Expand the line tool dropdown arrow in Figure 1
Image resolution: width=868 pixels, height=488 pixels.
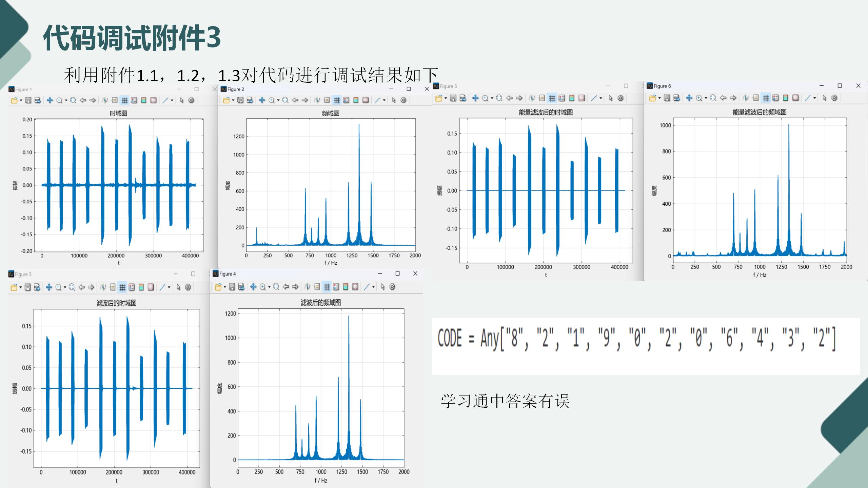[x=172, y=100]
